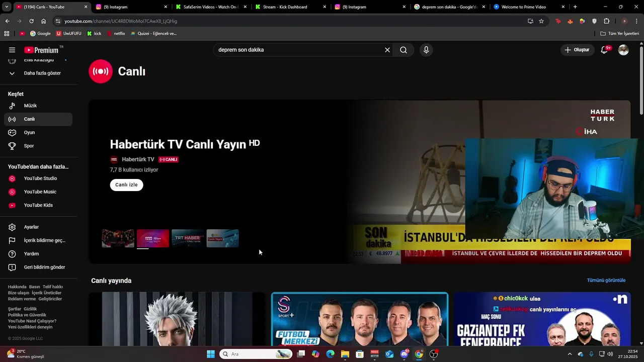Show hidden system tray icons chevron
The image size is (644, 362).
click(x=570, y=354)
